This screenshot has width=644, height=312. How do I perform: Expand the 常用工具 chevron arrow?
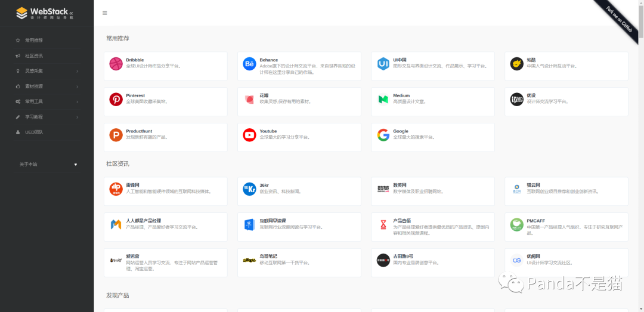77,101
